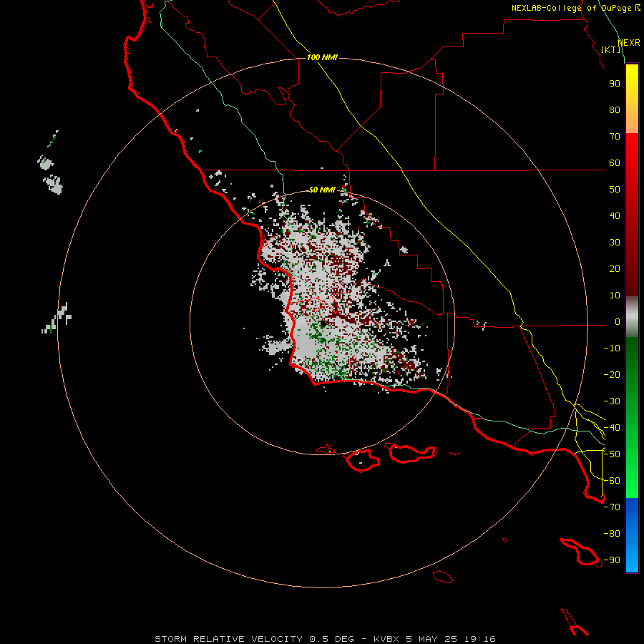Click the "KVBX" radar site identifier
Image resolution: width=644 pixels, height=644 pixels.
386,639
